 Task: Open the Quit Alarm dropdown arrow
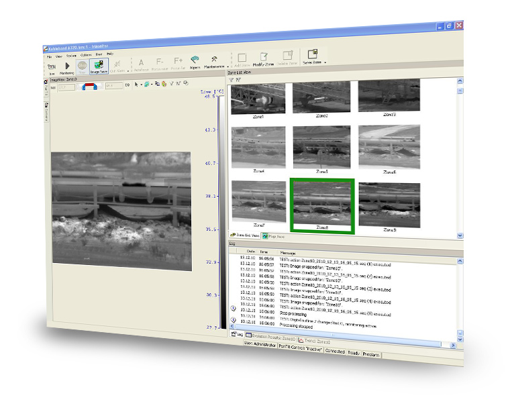click(x=127, y=71)
